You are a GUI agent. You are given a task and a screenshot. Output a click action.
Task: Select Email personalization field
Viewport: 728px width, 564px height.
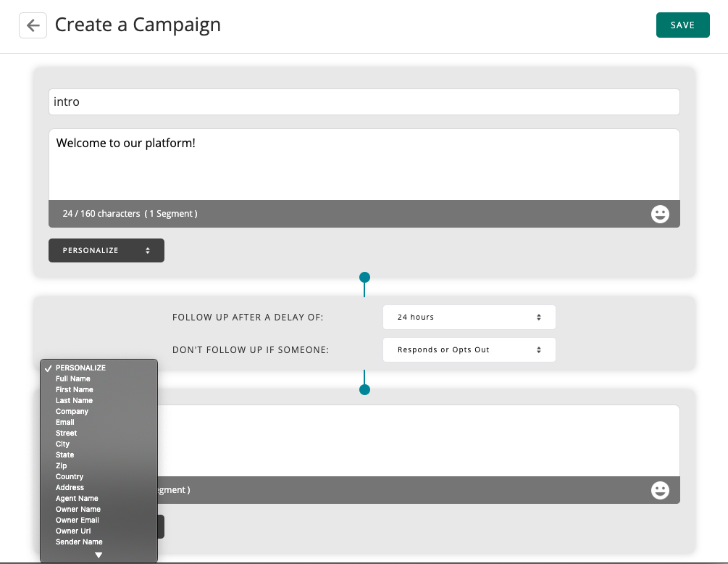point(65,423)
